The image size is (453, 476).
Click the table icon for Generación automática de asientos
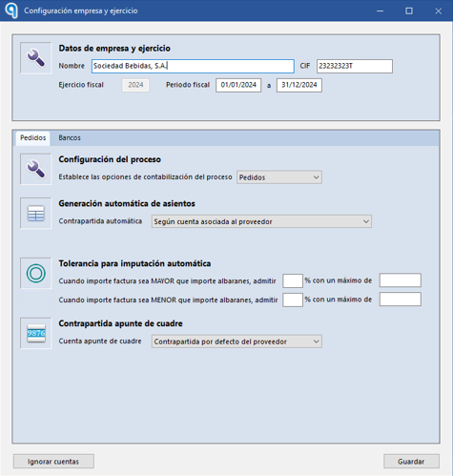pos(36,213)
